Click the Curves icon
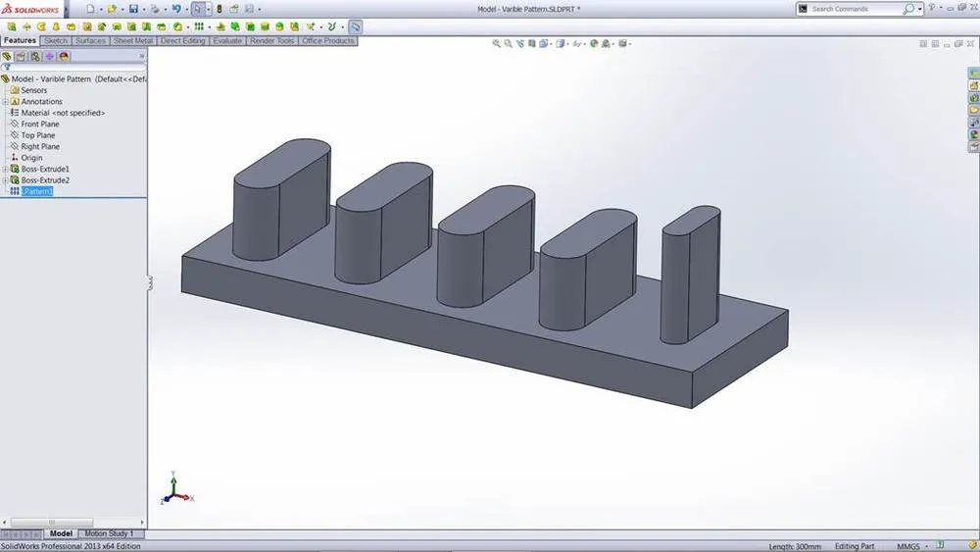Viewport: 980px width, 552px height. (x=332, y=26)
